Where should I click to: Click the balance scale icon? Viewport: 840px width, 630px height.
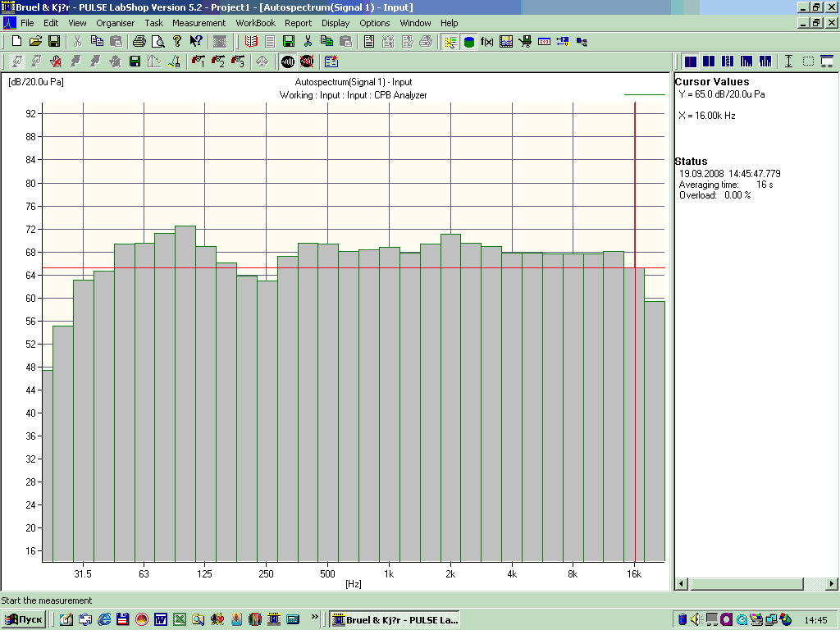(x=262, y=62)
